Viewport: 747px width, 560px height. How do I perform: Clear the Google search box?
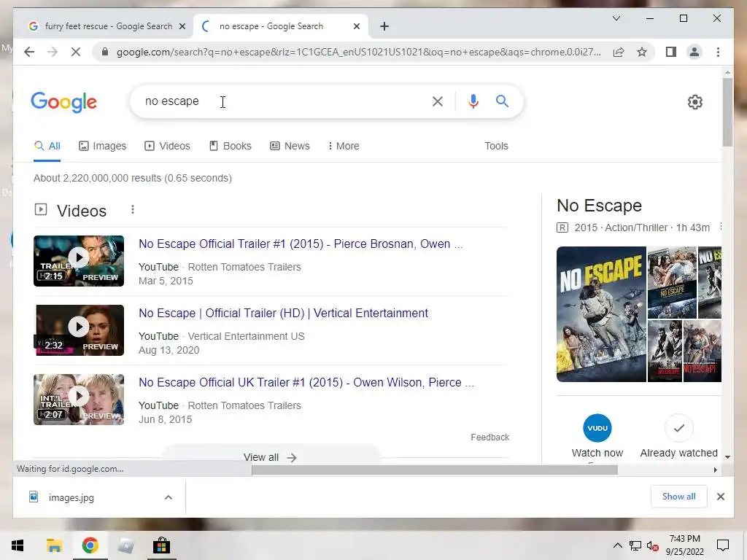pyautogui.click(x=438, y=101)
